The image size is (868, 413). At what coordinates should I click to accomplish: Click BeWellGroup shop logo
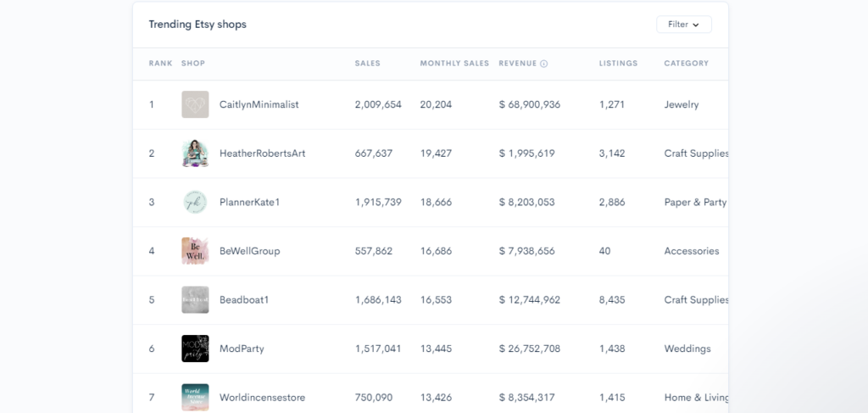pyautogui.click(x=195, y=251)
